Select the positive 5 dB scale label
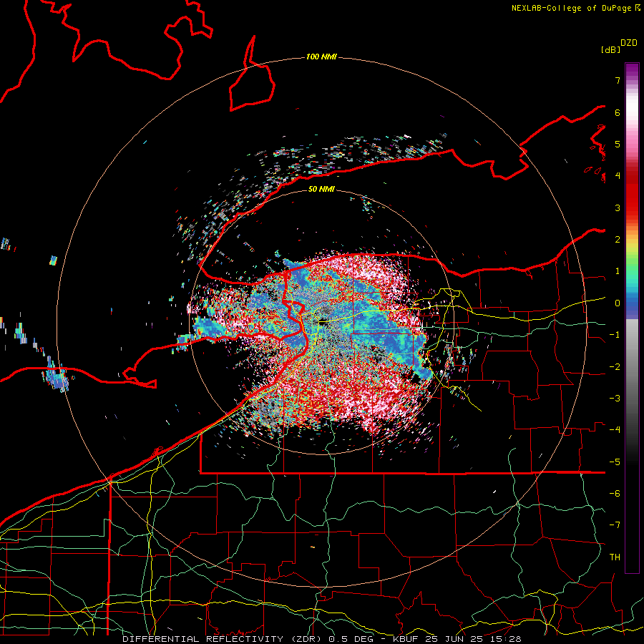644x644 pixels. point(618,144)
